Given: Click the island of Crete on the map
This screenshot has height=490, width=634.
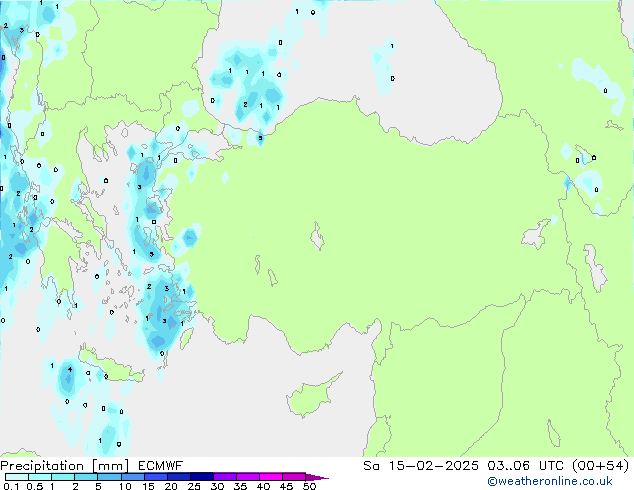Looking at the screenshot, I should [111, 366].
